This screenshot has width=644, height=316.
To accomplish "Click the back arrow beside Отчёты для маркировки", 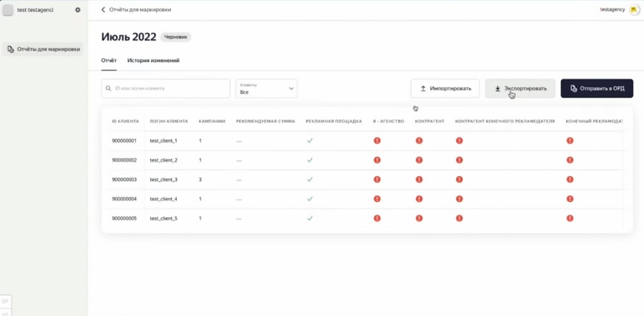I will pos(103,10).
